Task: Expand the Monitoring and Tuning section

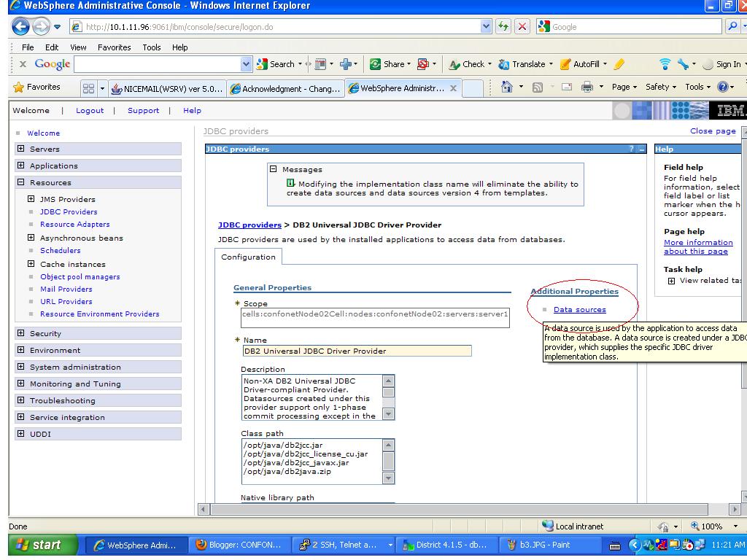Action: pyautogui.click(x=20, y=383)
